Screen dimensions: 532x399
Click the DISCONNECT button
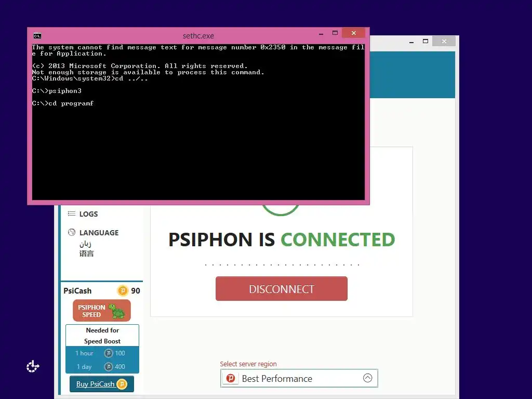pos(281,289)
